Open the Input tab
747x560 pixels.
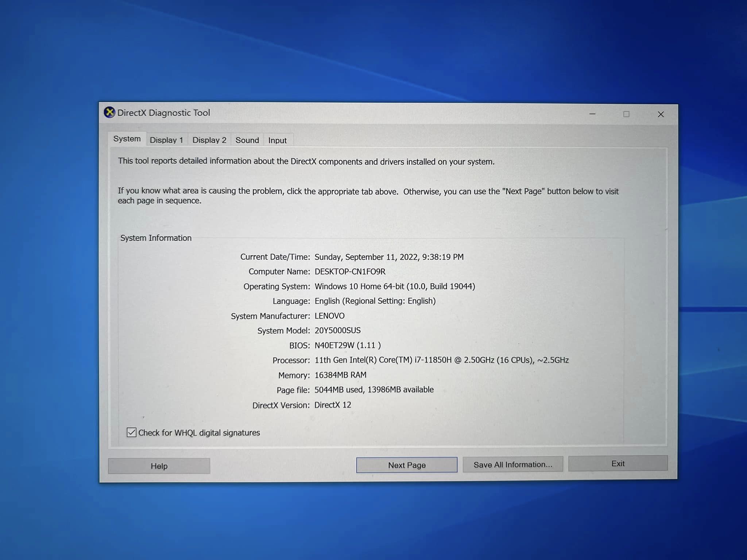(278, 140)
